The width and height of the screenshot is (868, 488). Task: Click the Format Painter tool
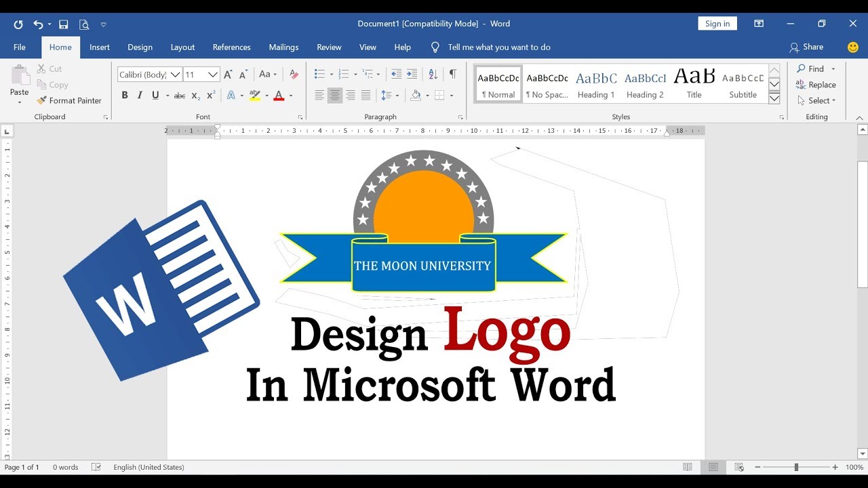coord(69,100)
